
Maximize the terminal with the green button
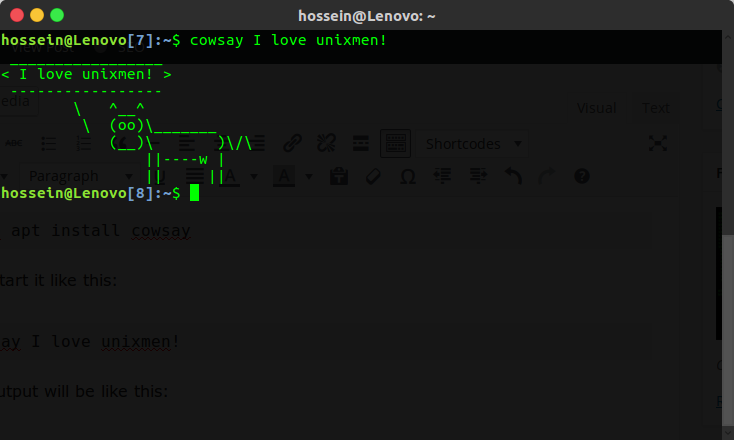57,15
